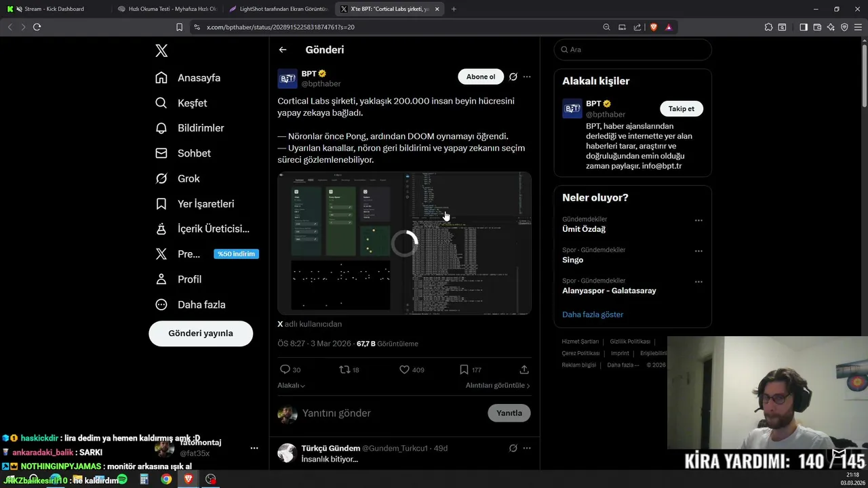
Task: Toggle the browser sidebar panel
Action: 804,27
